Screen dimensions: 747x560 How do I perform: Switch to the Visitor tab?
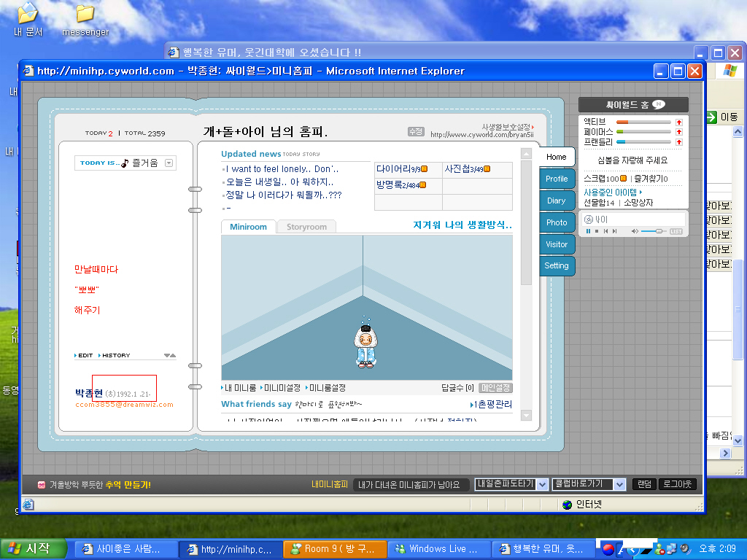pyautogui.click(x=557, y=245)
